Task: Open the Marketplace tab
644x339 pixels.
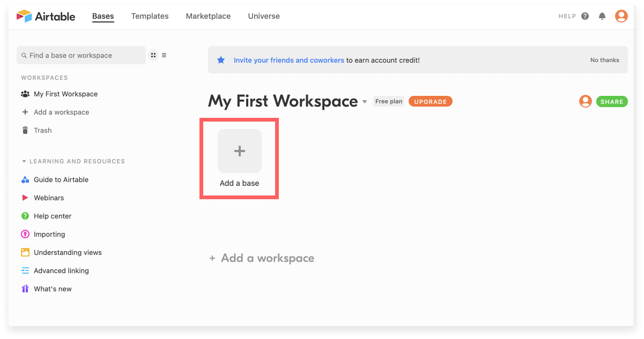Action: [208, 16]
